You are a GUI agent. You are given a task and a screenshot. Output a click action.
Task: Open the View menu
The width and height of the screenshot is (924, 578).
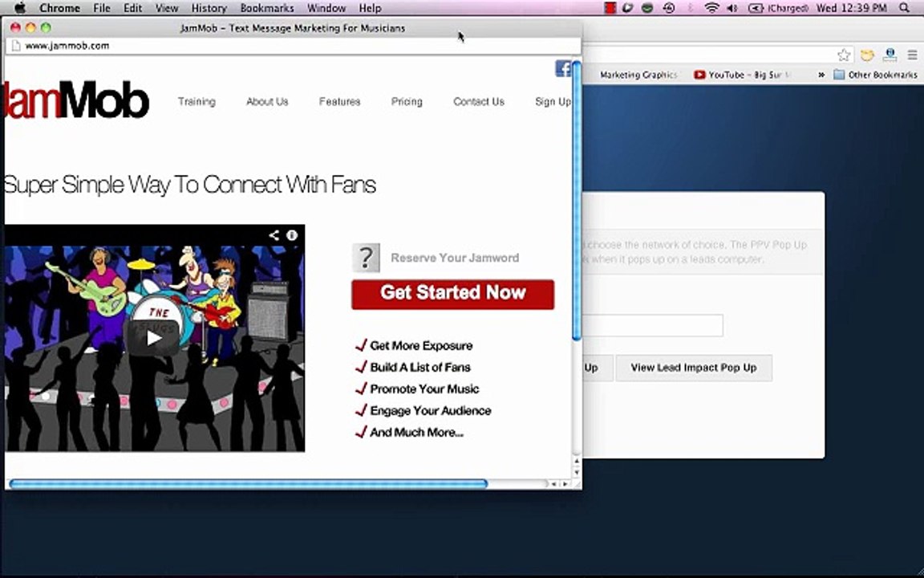[x=167, y=8]
